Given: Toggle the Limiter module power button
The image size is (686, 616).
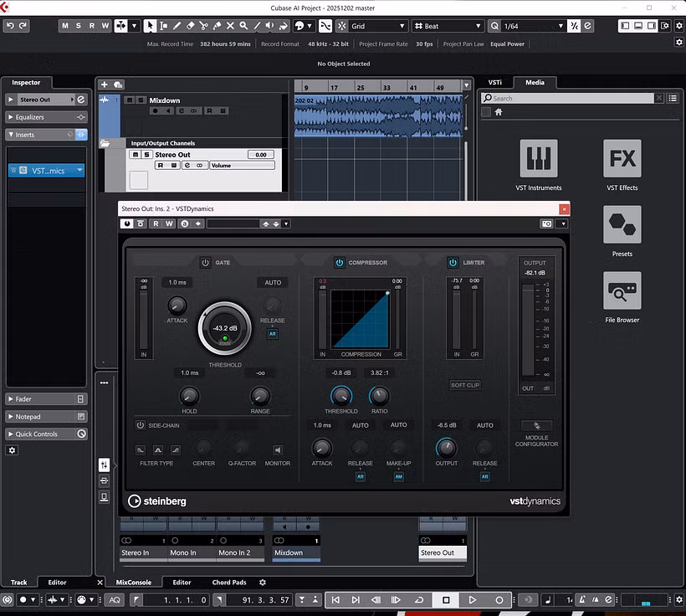Looking at the screenshot, I should pos(453,263).
